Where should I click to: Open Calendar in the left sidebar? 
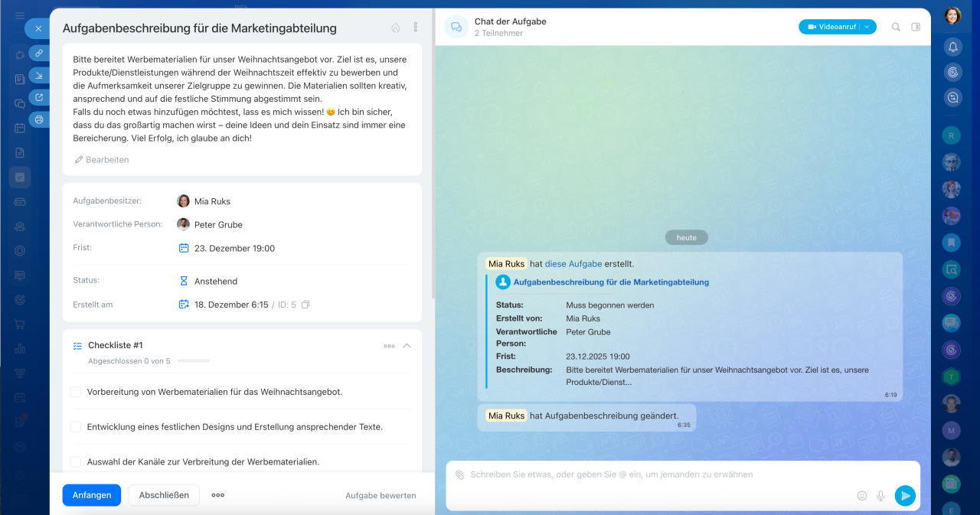[20, 128]
